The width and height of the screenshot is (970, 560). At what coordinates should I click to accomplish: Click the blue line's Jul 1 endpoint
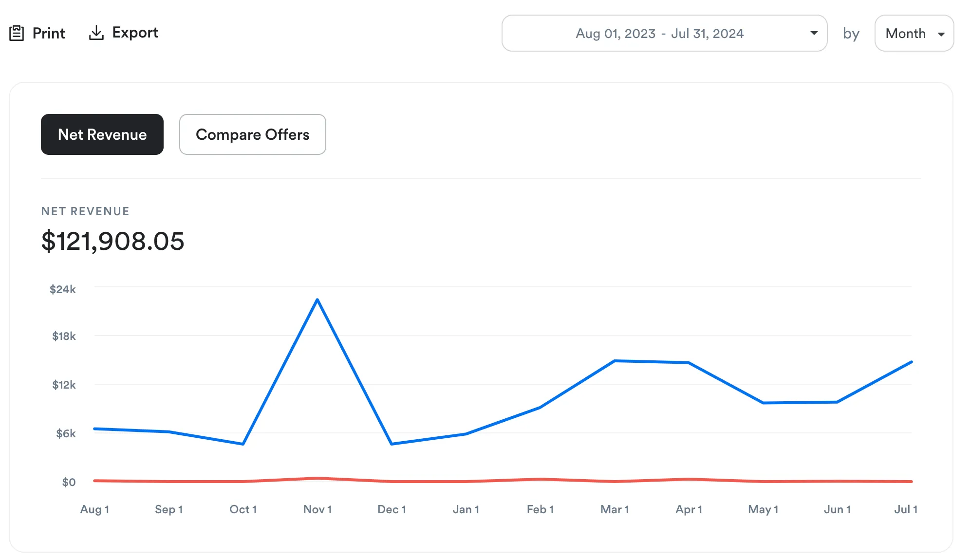click(911, 362)
